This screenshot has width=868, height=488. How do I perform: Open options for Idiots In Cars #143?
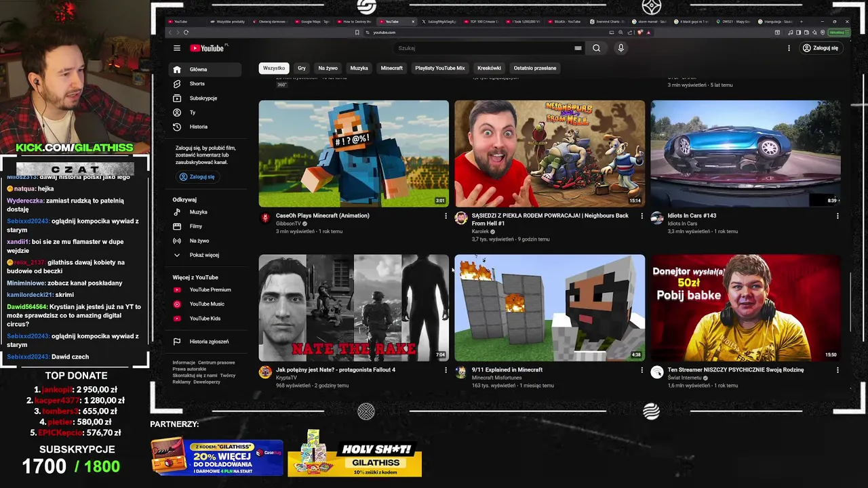coord(837,216)
